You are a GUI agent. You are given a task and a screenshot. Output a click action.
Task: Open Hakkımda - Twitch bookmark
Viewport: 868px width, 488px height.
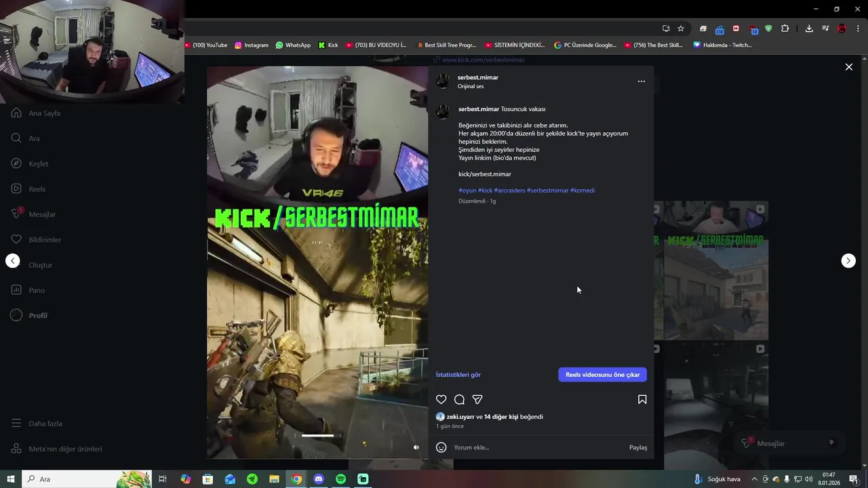click(x=722, y=45)
